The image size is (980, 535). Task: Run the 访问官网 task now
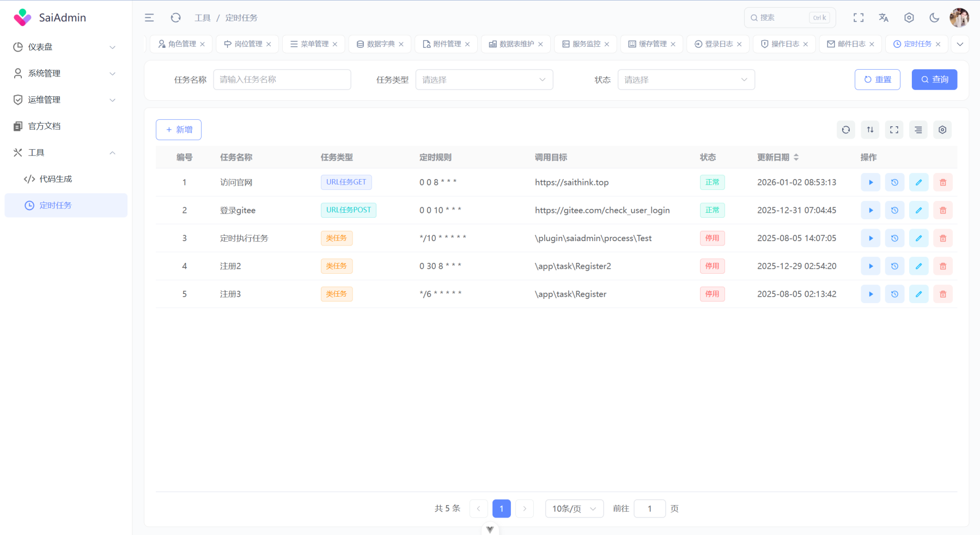tap(870, 182)
